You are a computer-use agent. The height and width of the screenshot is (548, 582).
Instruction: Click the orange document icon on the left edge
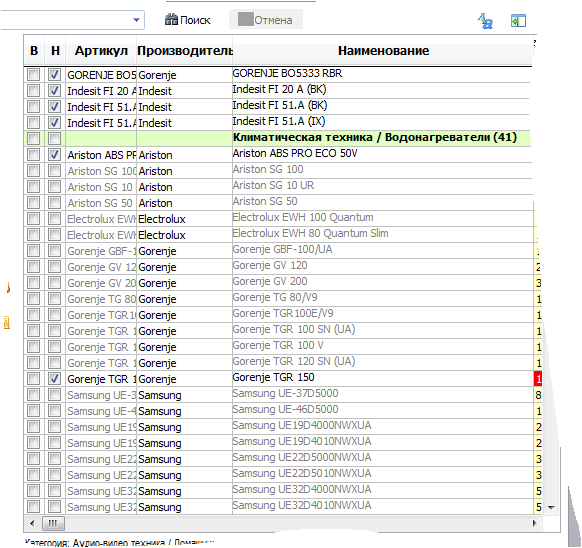(7, 323)
